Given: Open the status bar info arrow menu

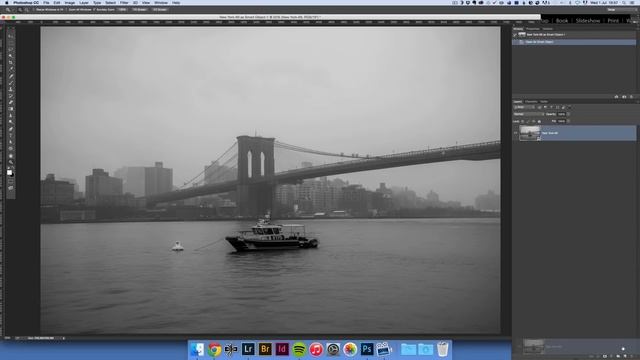Looking at the screenshot, I should coord(64,338).
